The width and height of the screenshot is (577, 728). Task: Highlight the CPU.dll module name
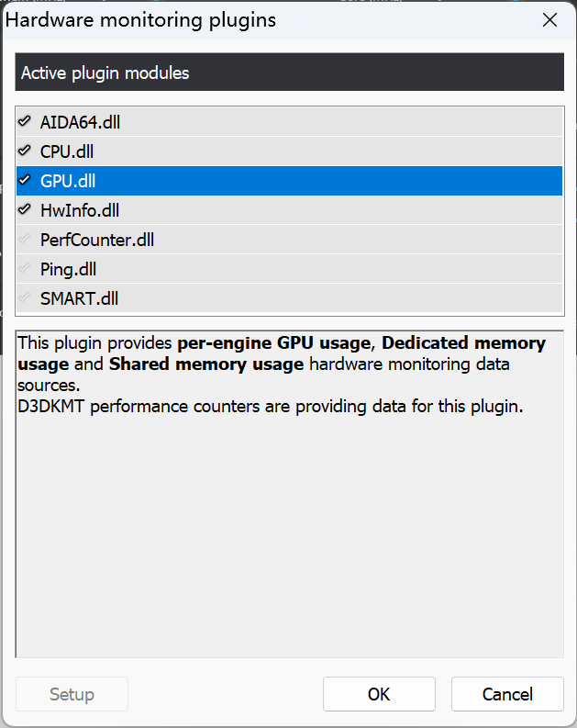(x=67, y=151)
